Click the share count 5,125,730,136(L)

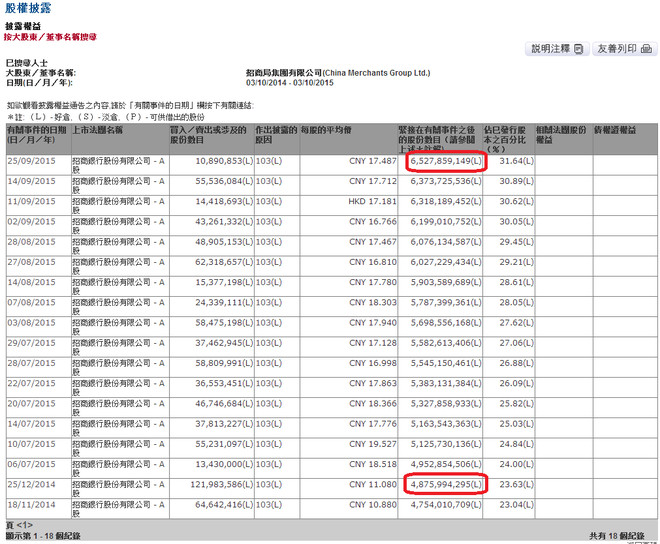coord(446,444)
